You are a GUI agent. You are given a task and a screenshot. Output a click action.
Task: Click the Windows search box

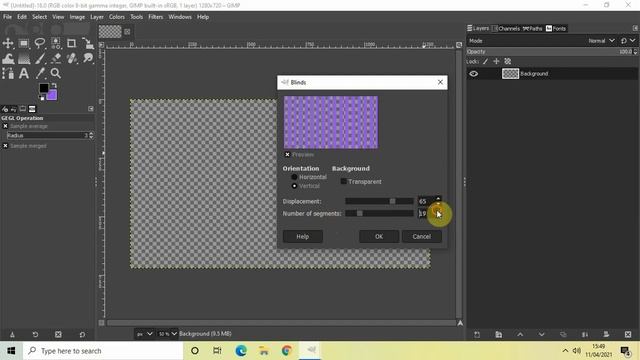tap(103, 351)
